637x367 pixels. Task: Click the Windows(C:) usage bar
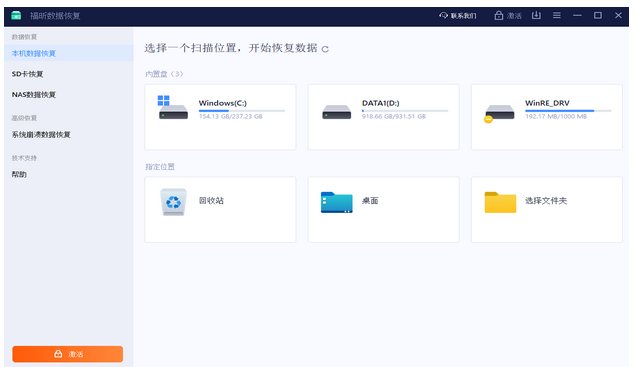coord(242,111)
